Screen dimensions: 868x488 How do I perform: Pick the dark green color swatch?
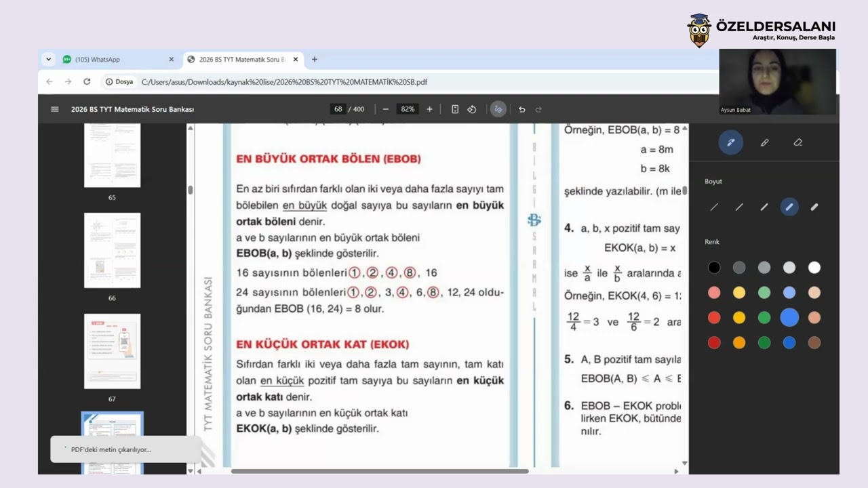764,343
